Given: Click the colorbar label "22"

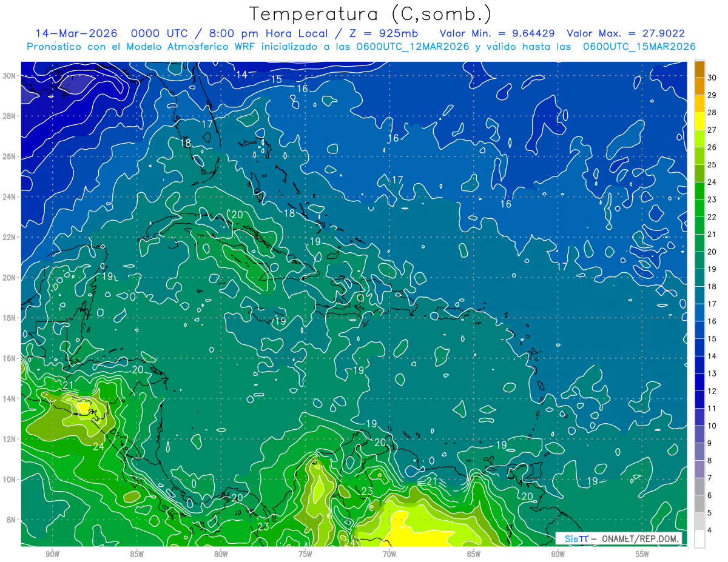Looking at the screenshot, I should point(712,217).
